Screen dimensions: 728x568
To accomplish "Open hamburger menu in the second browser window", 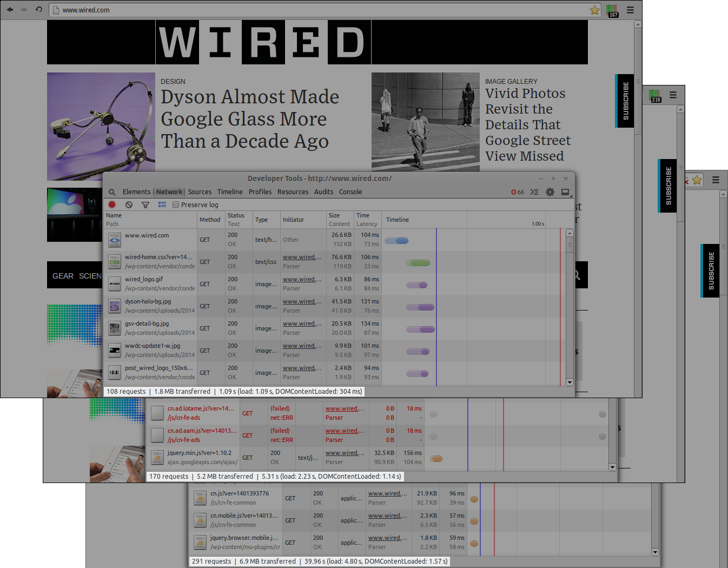I will pos(673,95).
